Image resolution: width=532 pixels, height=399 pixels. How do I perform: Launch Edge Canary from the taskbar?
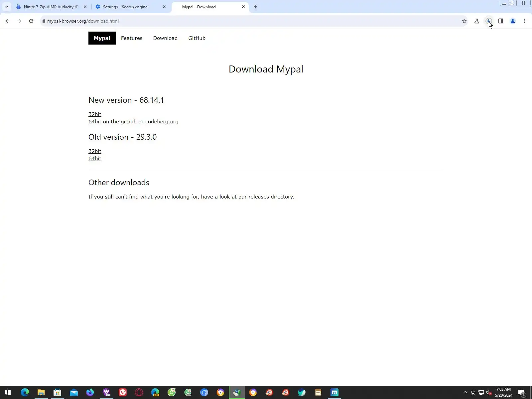click(x=155, y=392)
